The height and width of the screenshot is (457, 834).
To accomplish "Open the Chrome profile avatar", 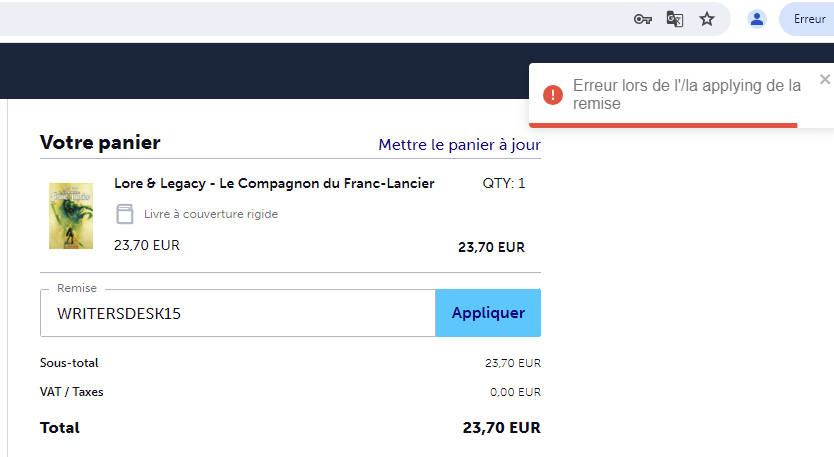I will (x=757, y=19).
